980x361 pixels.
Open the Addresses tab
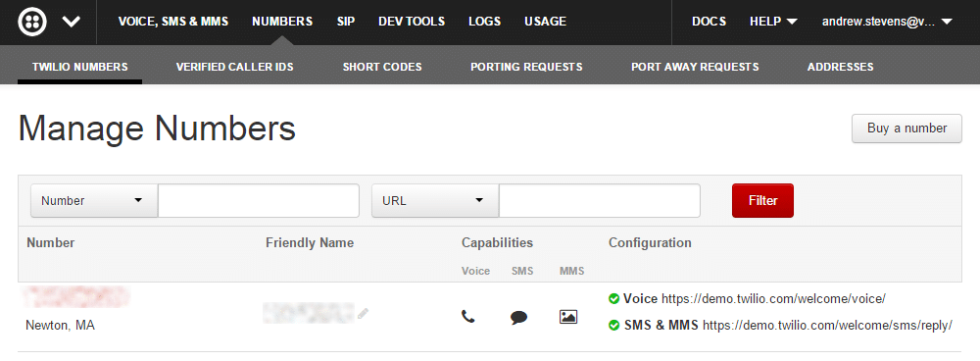(x=840, y=67)
